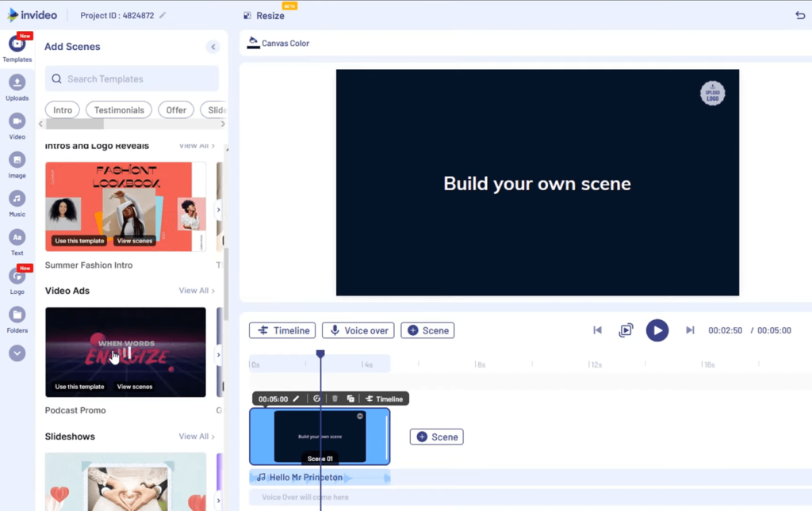The height and width of the screenshot is (511, 812).
Task: Click left arrow of category scrollbar
Action: [41, 124]
